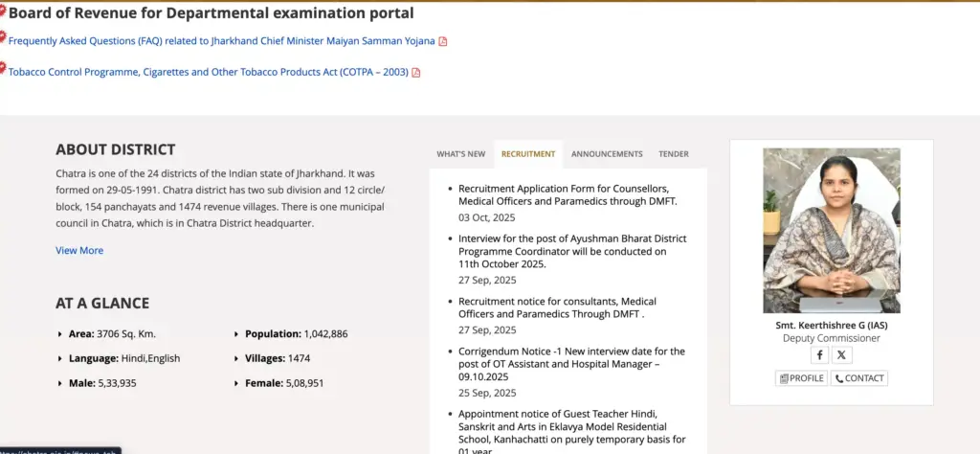Open the Board of Revenue Departmental examination portal link
Screen dimensions: 980x454
[x=212, y=13]
